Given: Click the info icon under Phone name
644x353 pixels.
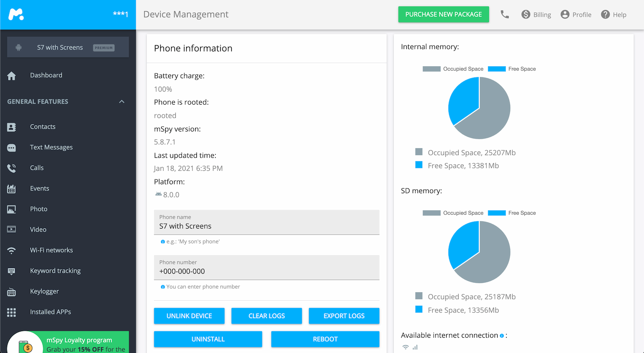Looking at the screenshot, I should point(162,242).
